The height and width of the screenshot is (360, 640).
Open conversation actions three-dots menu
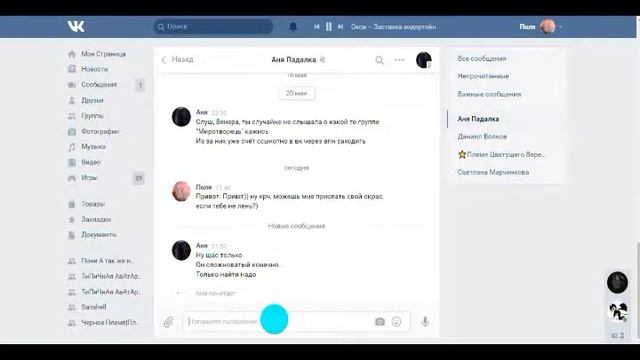[399, 60]
